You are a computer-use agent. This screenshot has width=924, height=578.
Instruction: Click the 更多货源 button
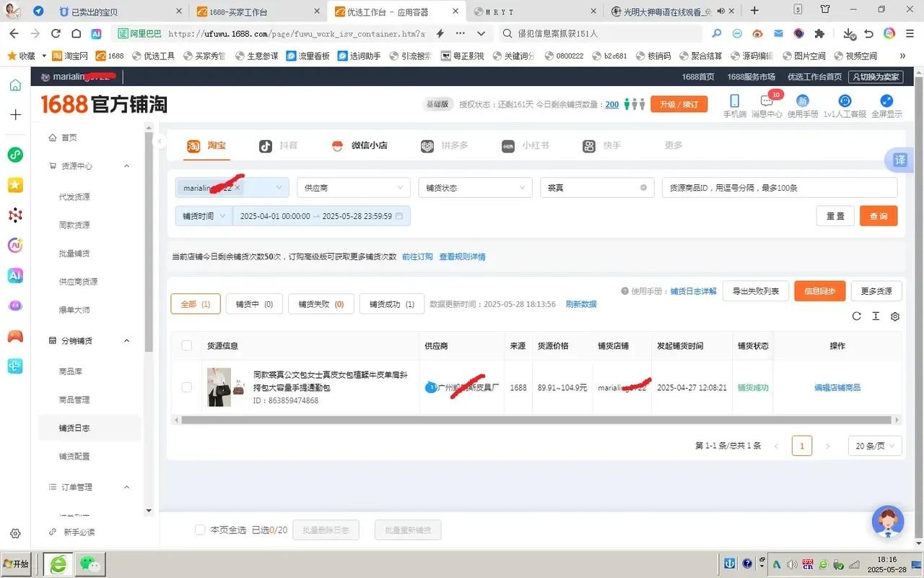(x=876, y=291)
